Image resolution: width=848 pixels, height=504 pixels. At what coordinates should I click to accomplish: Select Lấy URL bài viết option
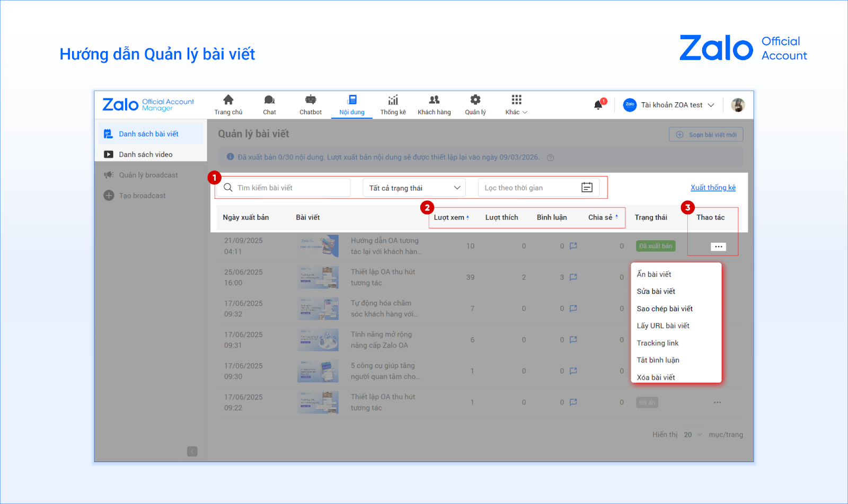point(663,326)
